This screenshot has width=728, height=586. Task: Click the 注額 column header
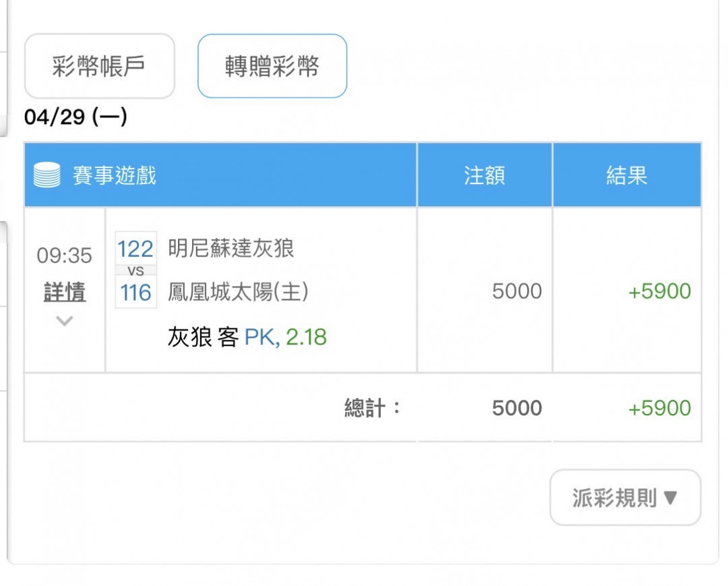[484, 175]
